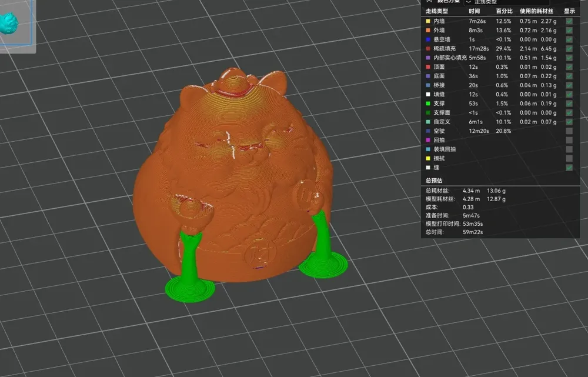Click the 百分比 column header
The width and height of the screenshot is (588, 377).
pos(505,11)
